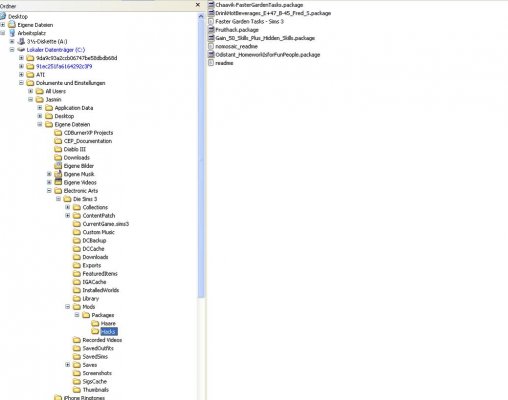Select the 9da9c93a2ccb06747be58dbdb68d folder
Screen dimensions: 508x400
click(77, 58)
